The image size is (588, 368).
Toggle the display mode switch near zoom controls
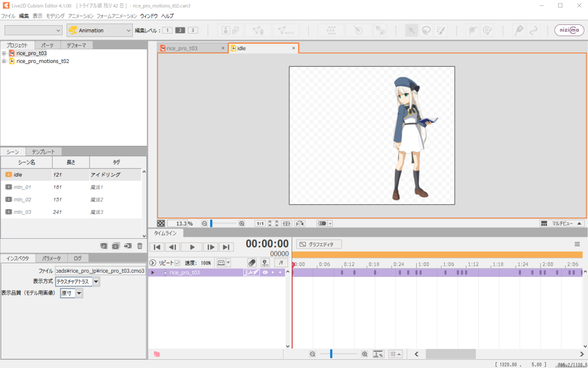(322, 223)
